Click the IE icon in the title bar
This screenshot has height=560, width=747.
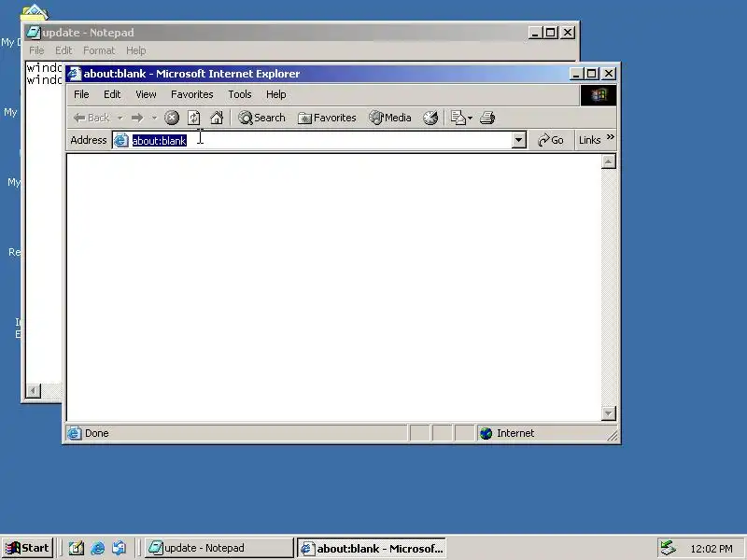pos(75,74)
